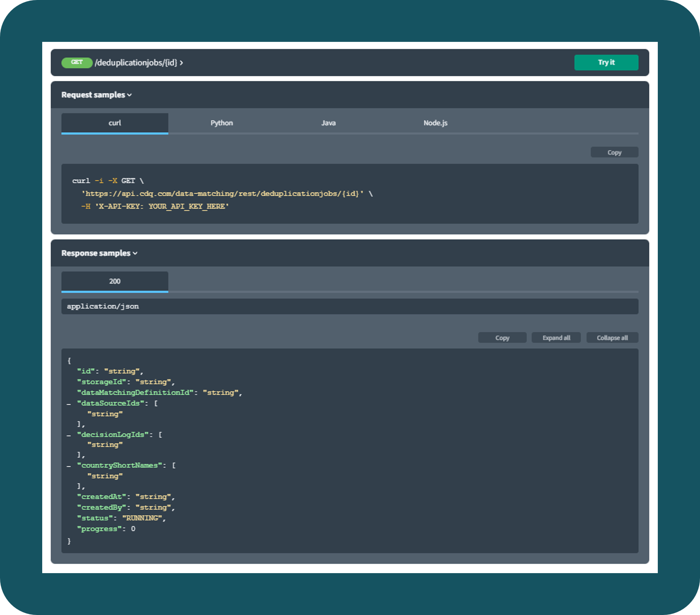Select the curl request sample tab

click(116, 123)
